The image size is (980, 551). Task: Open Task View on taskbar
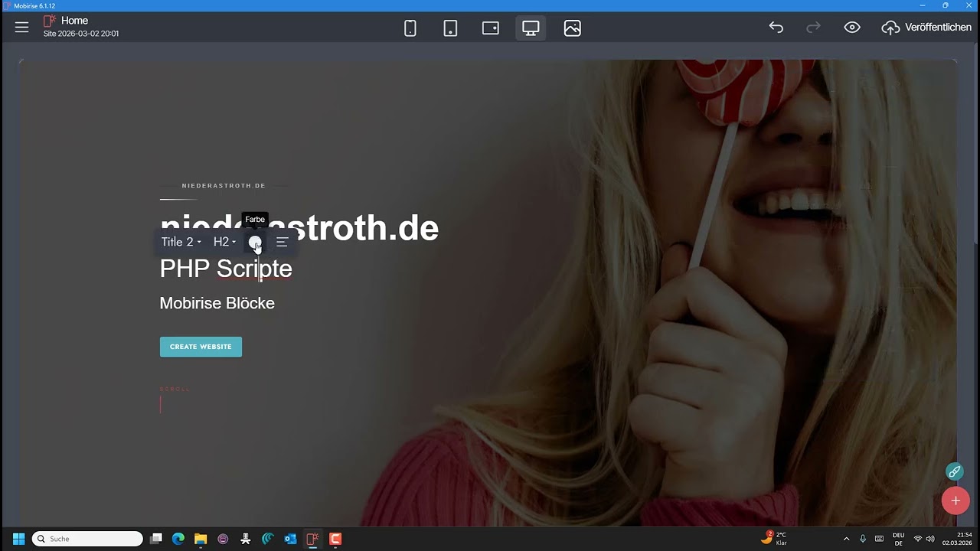click(156, 539)
